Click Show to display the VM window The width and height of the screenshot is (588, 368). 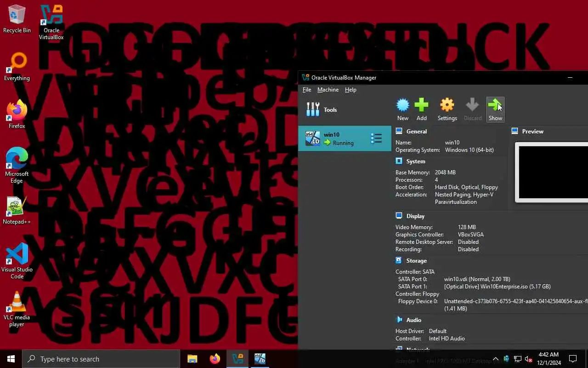[495, 109]
